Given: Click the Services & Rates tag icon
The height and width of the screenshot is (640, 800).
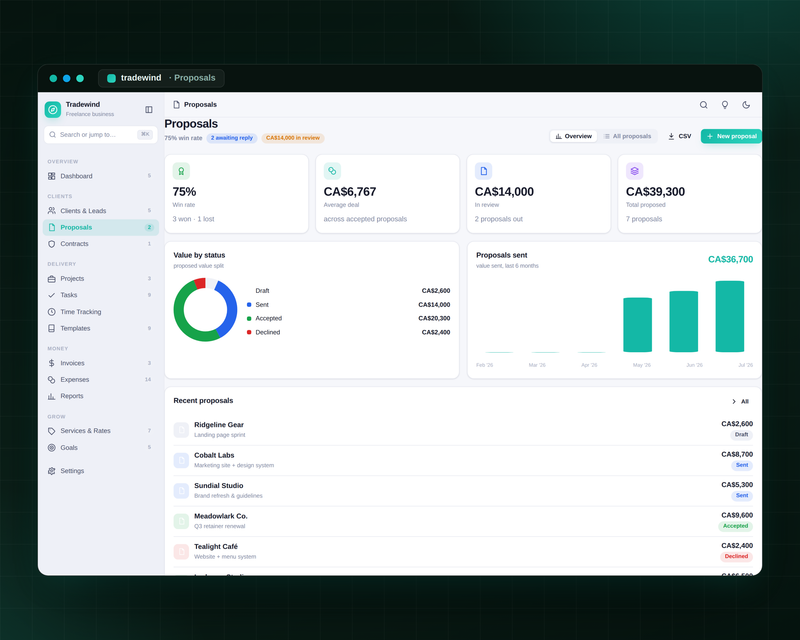Looking at the screenshot, I should point(52,431).
